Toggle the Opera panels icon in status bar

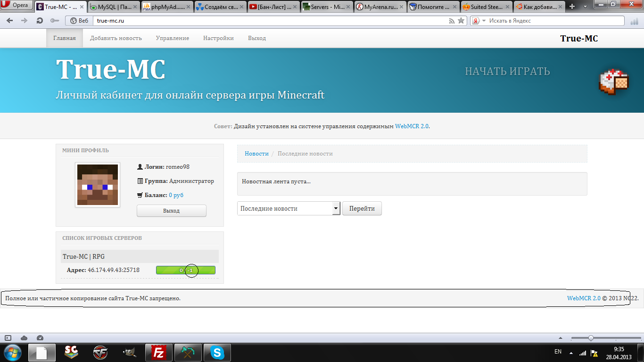coord(8,338)
